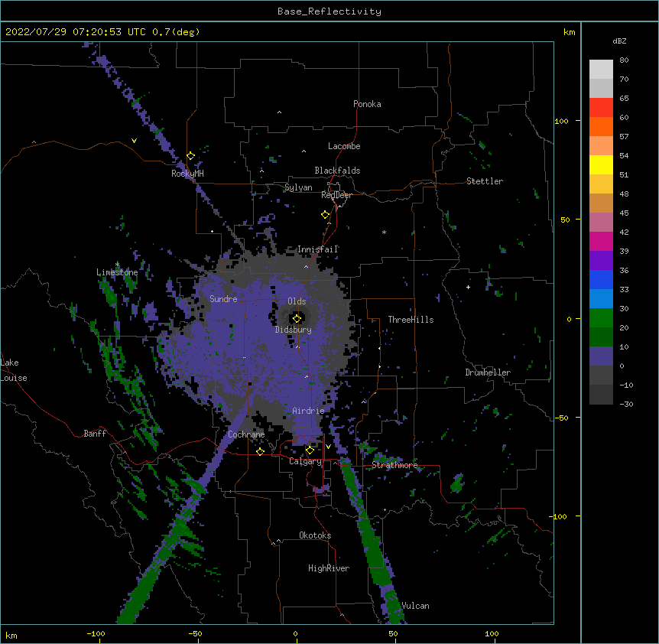The image size is (659, 644).
Task: Click the Innisfail city label
Action: click(318, 249)
